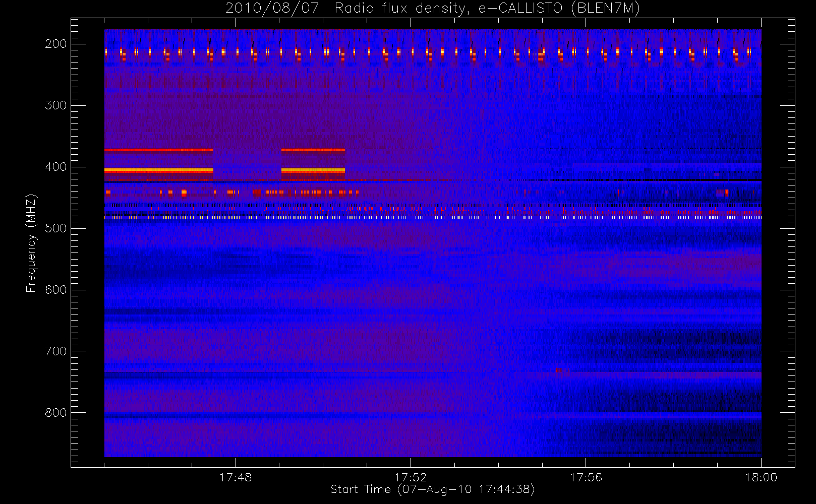Click the 17:56 time tick label
The image size is (816, 504).
click(x=586, y=477)
